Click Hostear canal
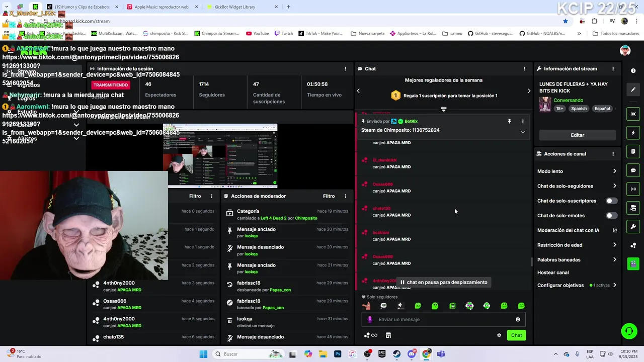This screenshot has height=362, width=644. click(553, 273)
